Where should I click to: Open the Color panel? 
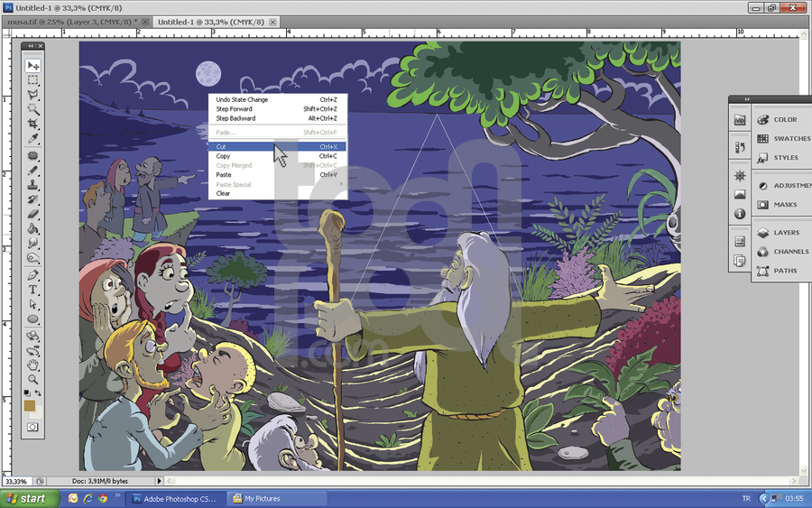tap(782, 120)
